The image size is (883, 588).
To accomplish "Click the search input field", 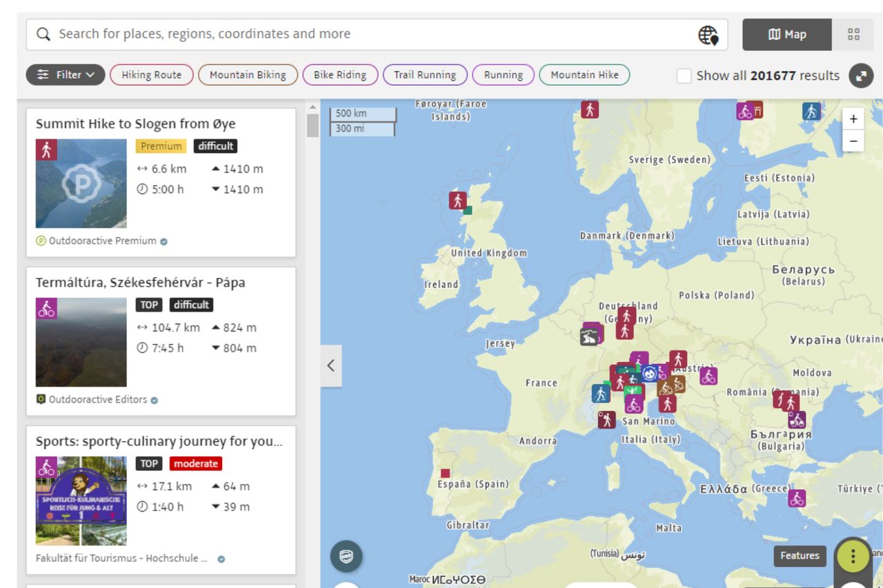I will (x=276, y=33).
